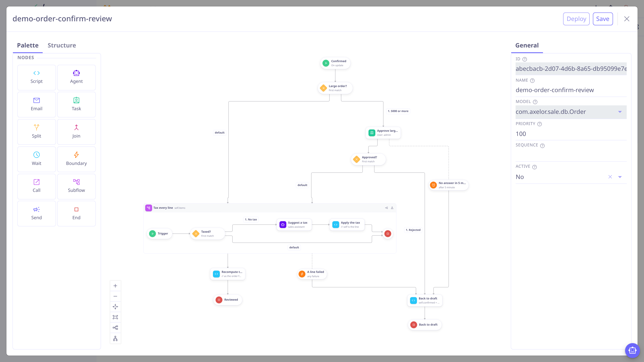
Task: Clear the ACTIVE value with X
Action: [610, 177]
